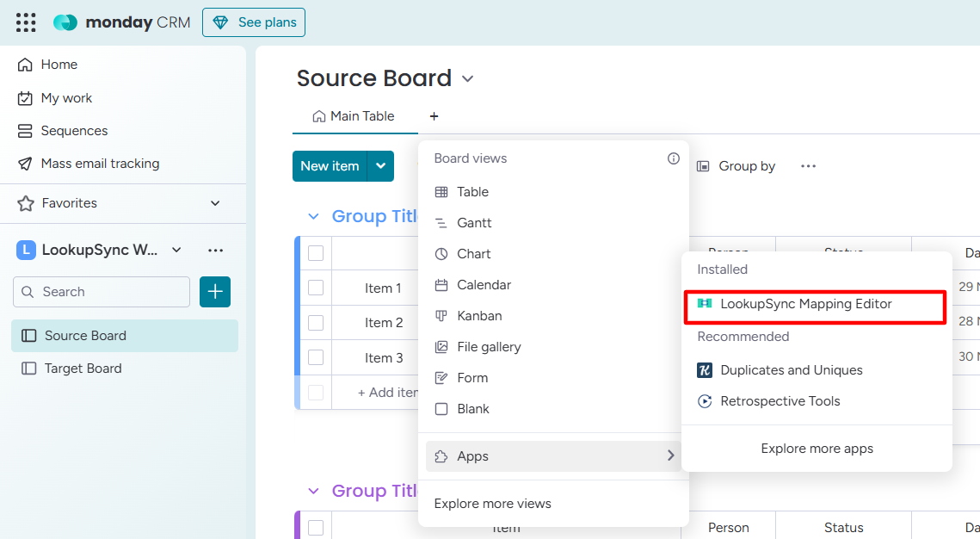Click the plus button next to Search

215,292
